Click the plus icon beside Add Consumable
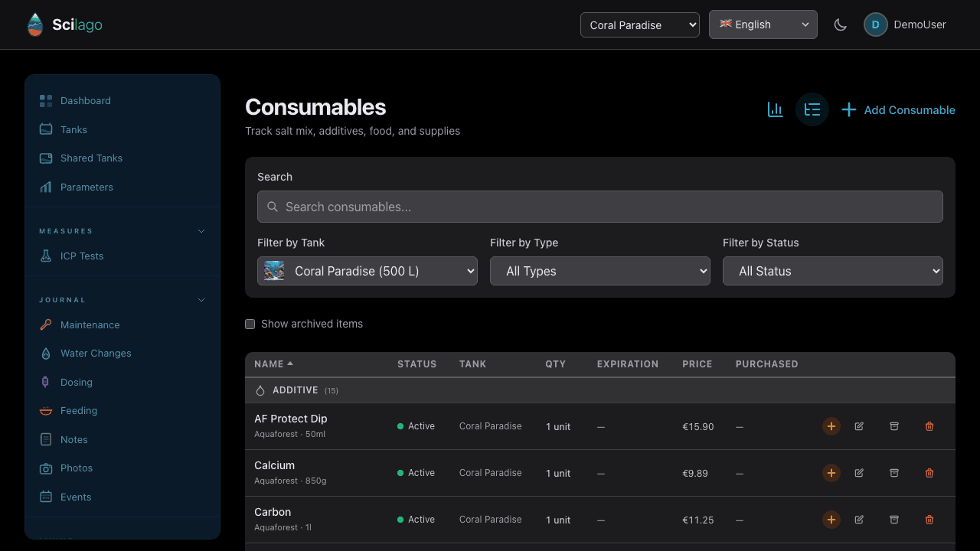The height and width of the screenshot is (551, 980). (848, 109)
